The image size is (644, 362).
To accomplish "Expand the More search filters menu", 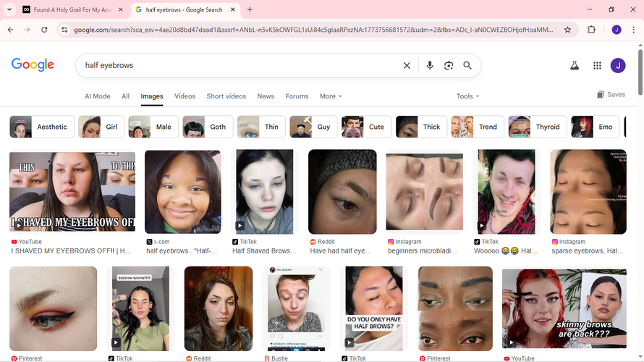I will 331,96.
